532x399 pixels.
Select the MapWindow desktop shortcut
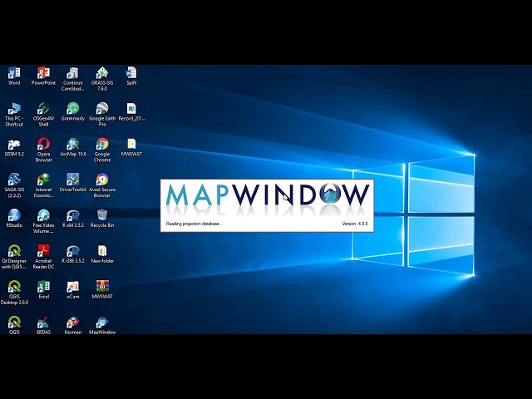tap(102, 325)
